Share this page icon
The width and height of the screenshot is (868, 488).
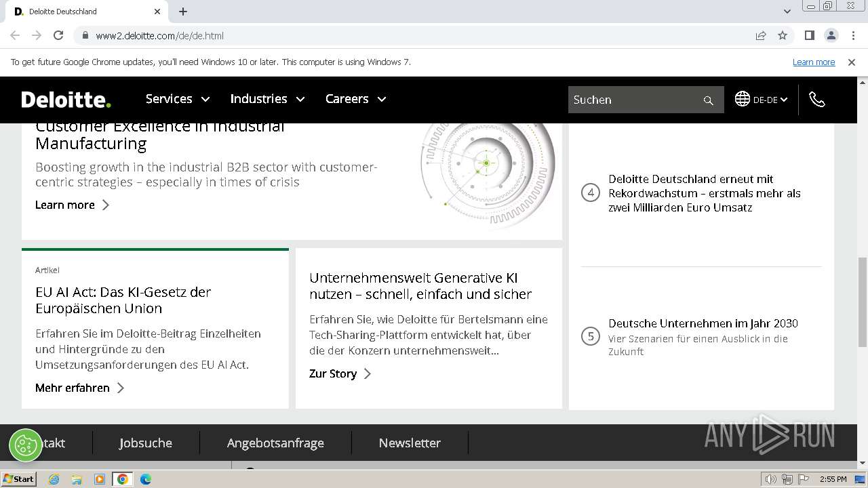pyautogui.click(x=761, y=35)
